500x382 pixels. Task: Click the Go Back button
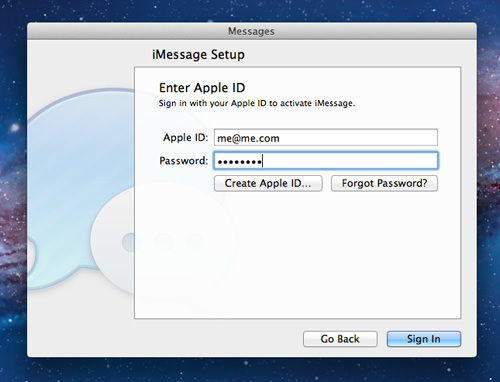(340, 339)
